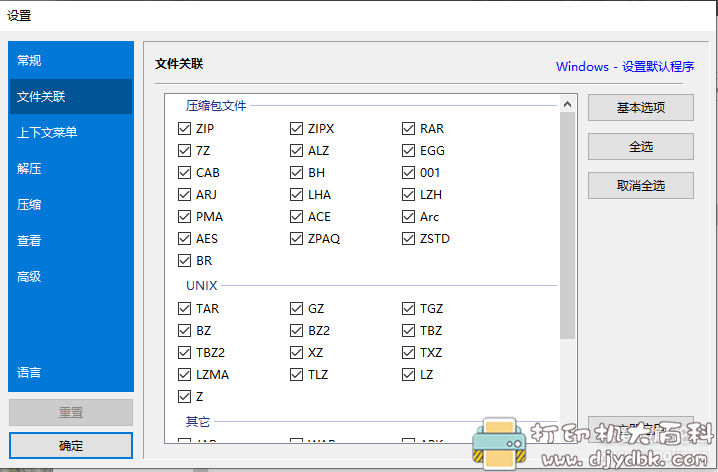Toggle the TBZ2 checkbox
Image resolution: width=718 pixels, height=472 pixels.
(184, 353)
